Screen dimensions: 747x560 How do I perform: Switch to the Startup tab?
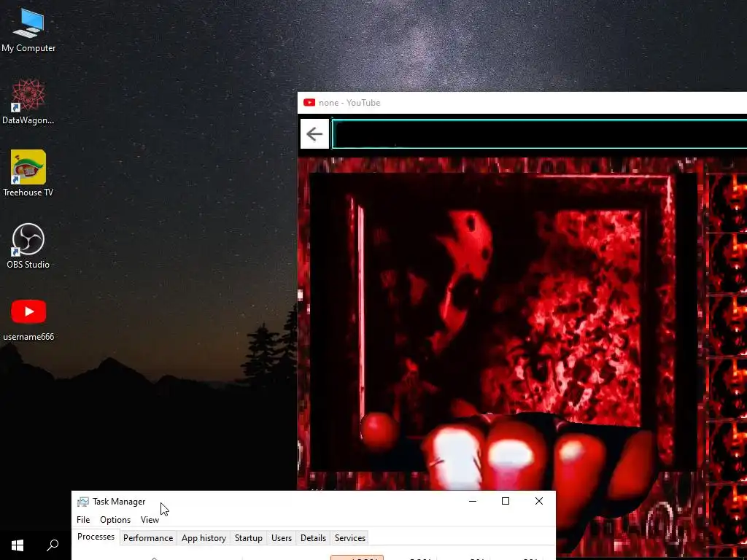(x=249, y=537)
